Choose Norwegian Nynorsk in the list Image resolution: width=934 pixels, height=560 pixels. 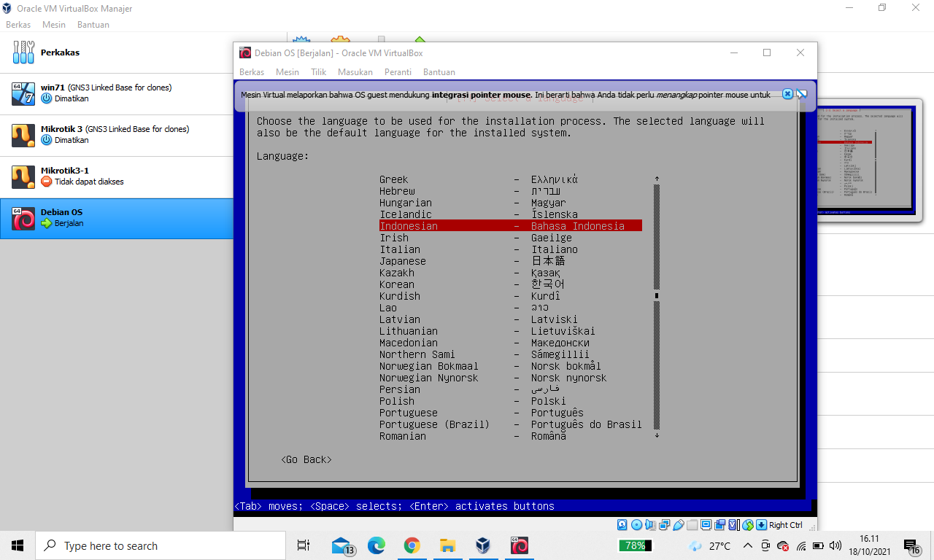tap(510, 378)
